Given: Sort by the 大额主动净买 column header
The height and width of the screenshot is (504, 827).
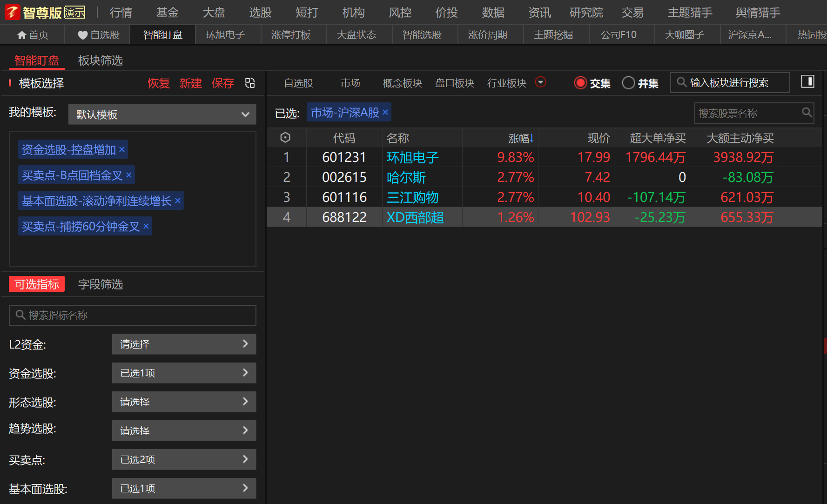Looking at the screenshot, I should [740, 138].
